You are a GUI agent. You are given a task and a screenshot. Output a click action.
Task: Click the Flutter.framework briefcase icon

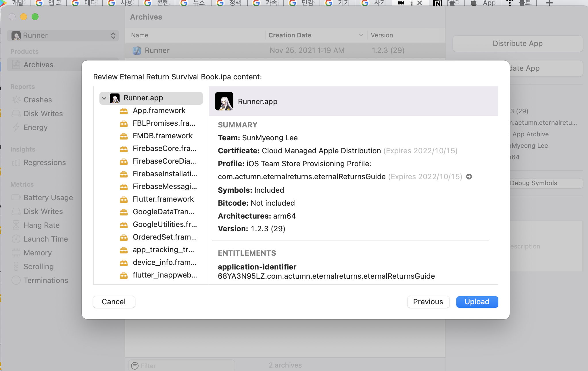coord(124,199)
